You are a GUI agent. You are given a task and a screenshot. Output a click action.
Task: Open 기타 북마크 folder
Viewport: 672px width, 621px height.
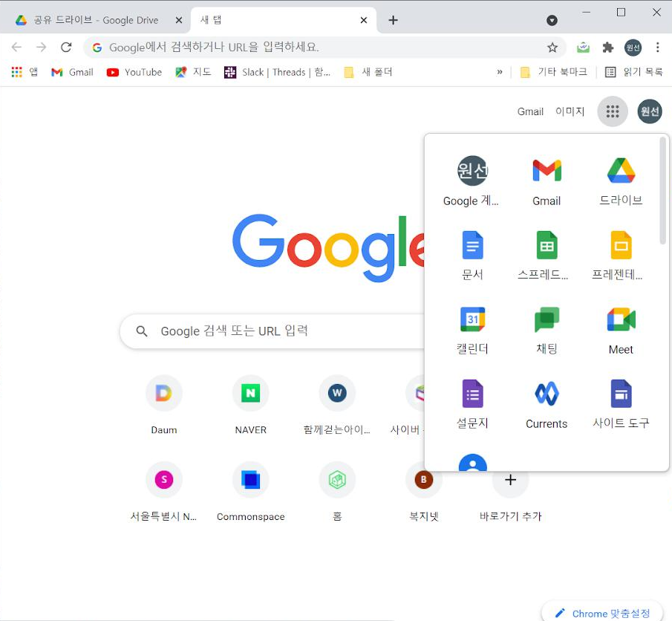click(x=553, y=72)
